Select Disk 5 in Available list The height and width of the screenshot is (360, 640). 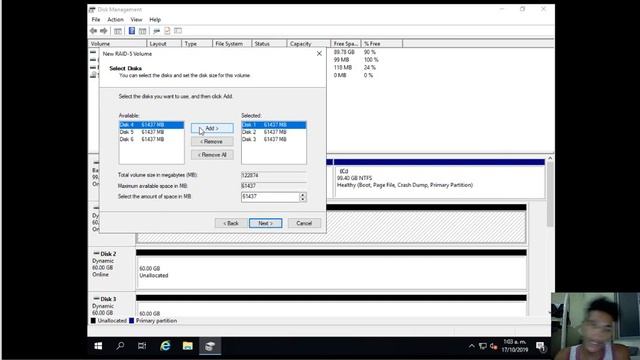click(x=151, y=132)
